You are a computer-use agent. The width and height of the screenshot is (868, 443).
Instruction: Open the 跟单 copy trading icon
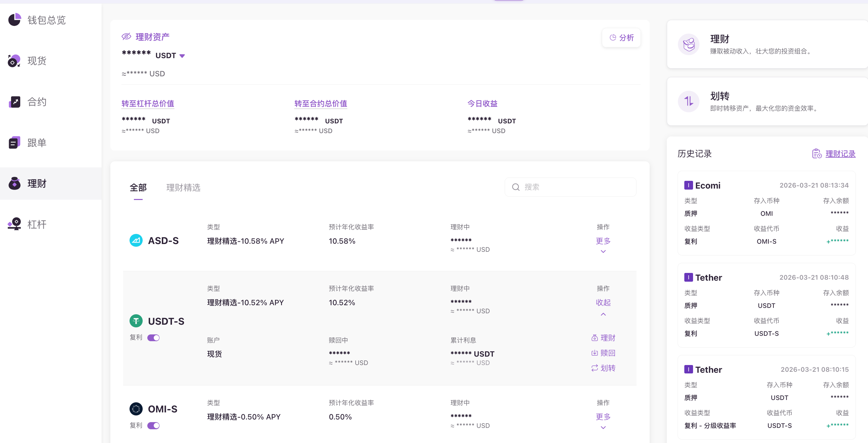click(14, 143)
